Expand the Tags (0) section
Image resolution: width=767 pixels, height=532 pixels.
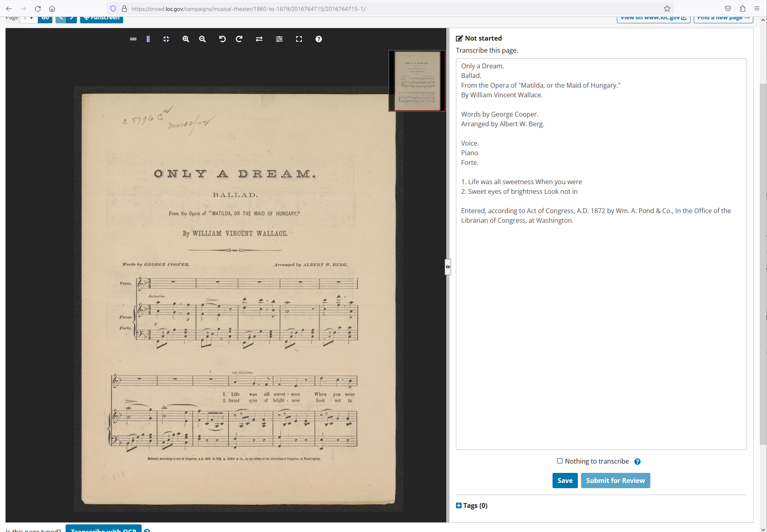pos(472,505)
